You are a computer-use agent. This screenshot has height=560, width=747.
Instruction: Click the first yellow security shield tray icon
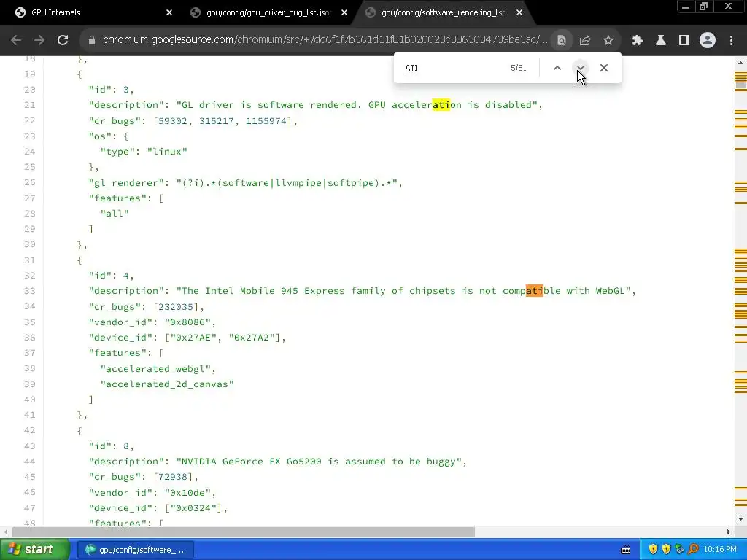653,550
